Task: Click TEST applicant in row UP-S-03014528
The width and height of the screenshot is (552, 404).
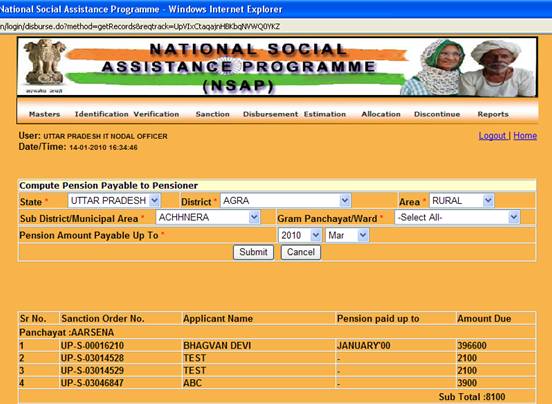Action: tap(195, 358)
